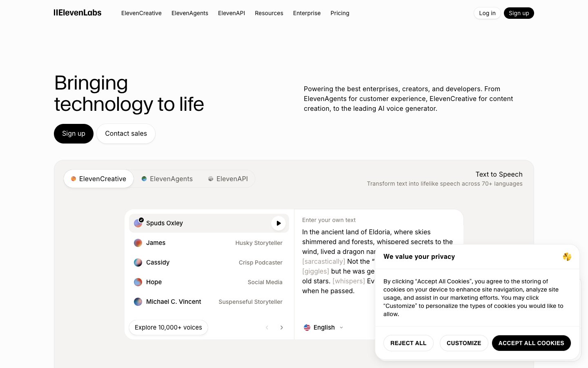
Task: Click inside the Eldoria story text field
Action: (339, 241)
